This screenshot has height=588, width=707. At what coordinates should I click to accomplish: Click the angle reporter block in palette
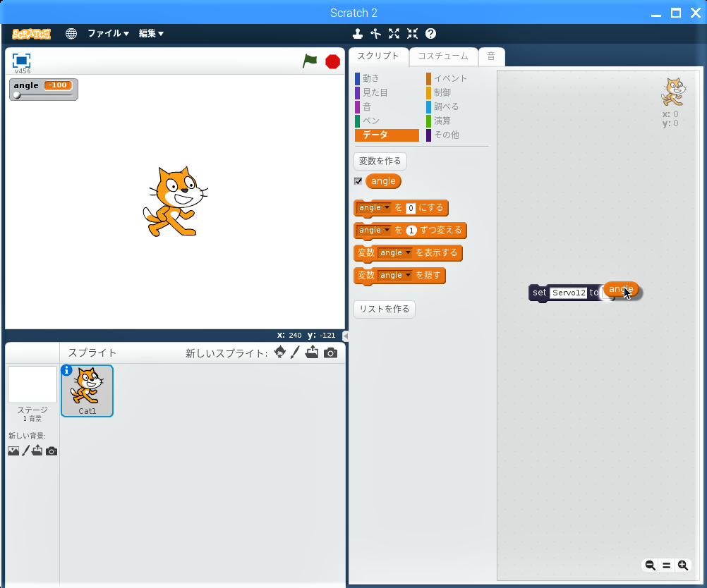[x=383, y=181]
